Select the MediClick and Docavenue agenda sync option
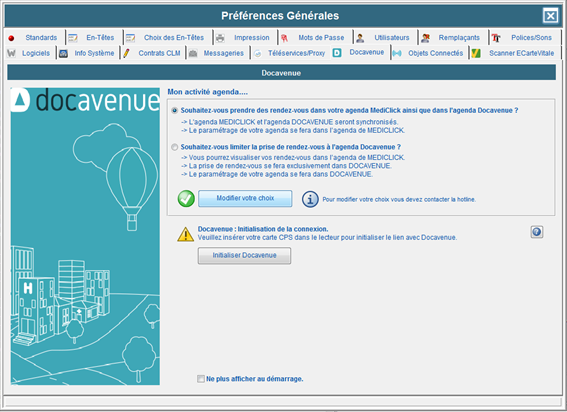The width and height of the screenshot is (567, 412). point(175,110)
